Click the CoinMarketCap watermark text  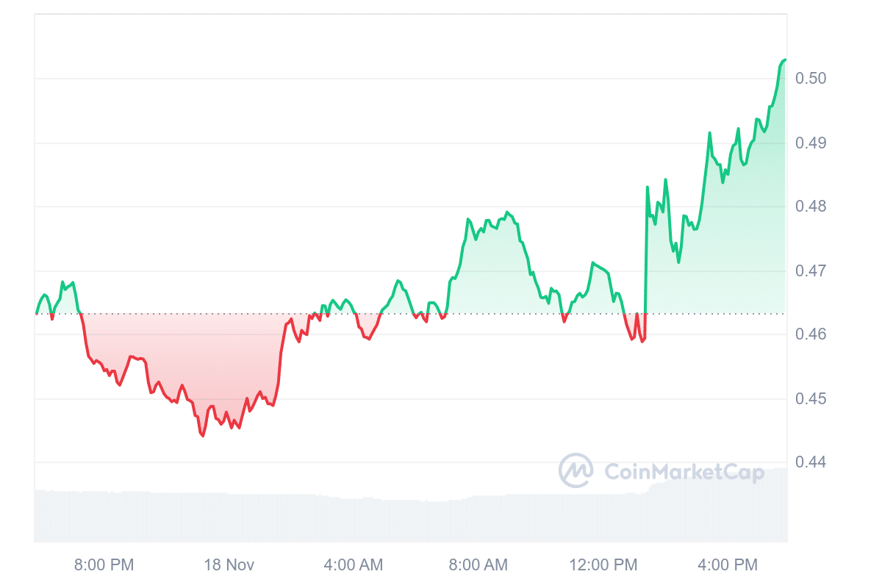[x=684, y=471]
